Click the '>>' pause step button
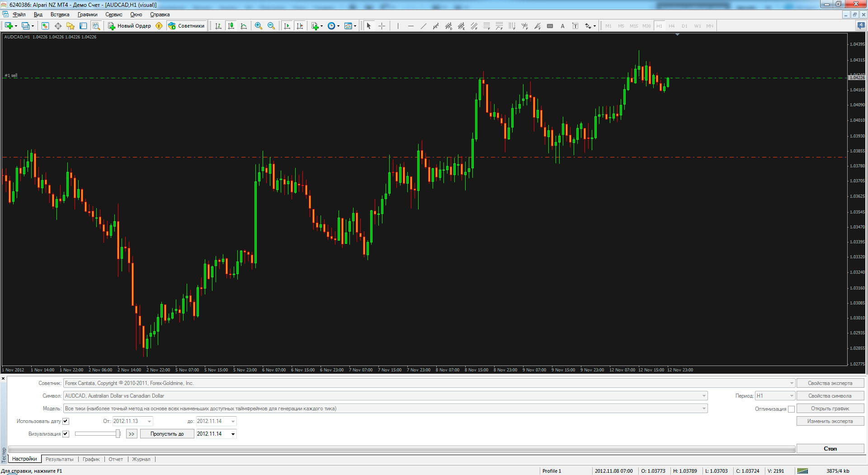Screen dimensions: 868x475 tap(131, 434)
